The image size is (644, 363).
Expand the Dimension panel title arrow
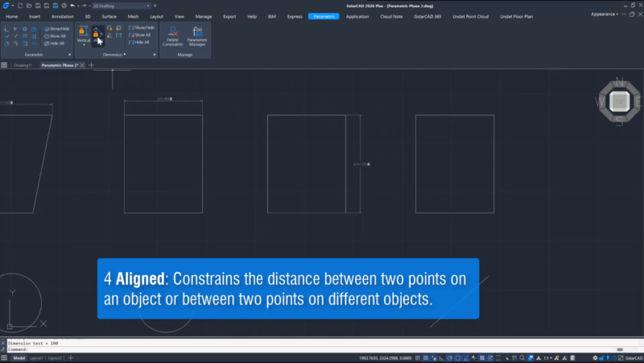(x=124, y=55)
